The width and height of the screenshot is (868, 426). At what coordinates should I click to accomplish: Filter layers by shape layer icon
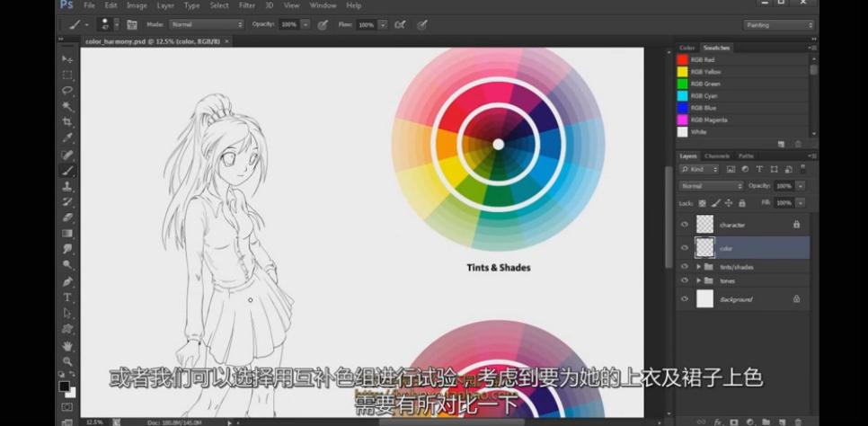click(774, 170)
